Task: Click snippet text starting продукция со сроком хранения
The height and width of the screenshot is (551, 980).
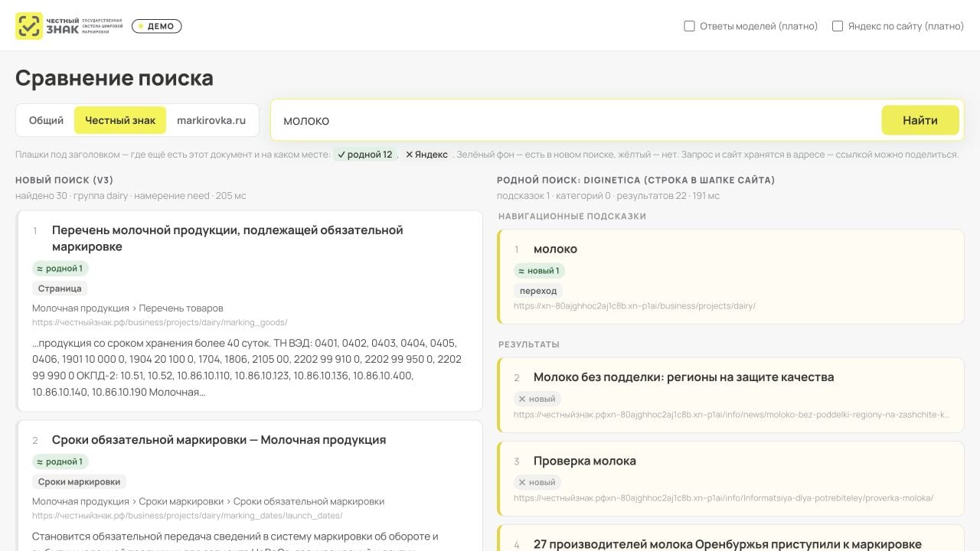Action: pyautogui.click(x=247, y=367)
